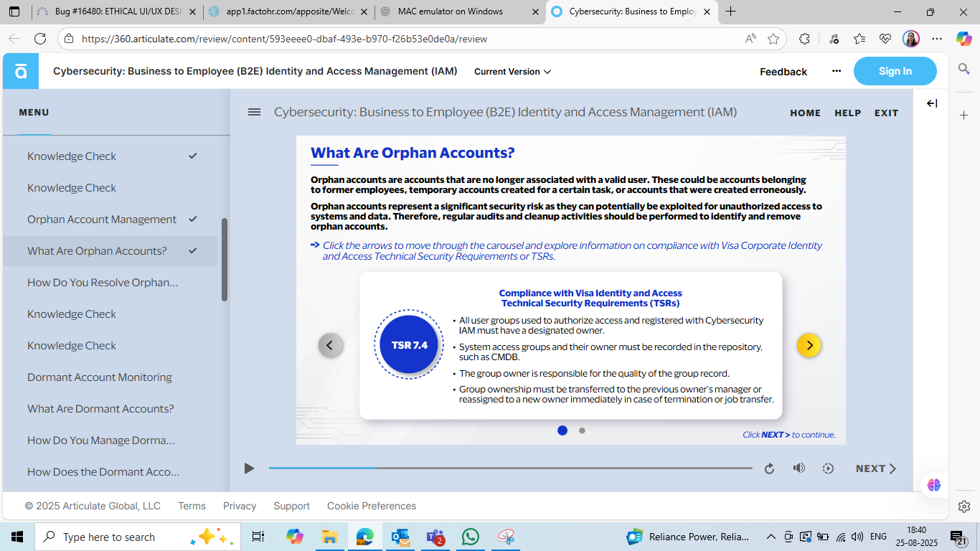
Task: Click the browser profile avatar
Action: pos(911,39)
